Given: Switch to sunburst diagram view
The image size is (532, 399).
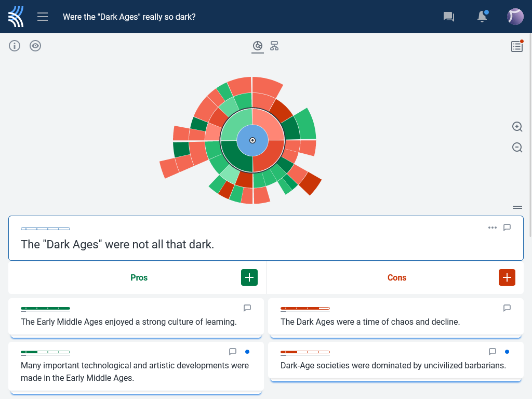Looking at the screenshot, I should point(258,46).
